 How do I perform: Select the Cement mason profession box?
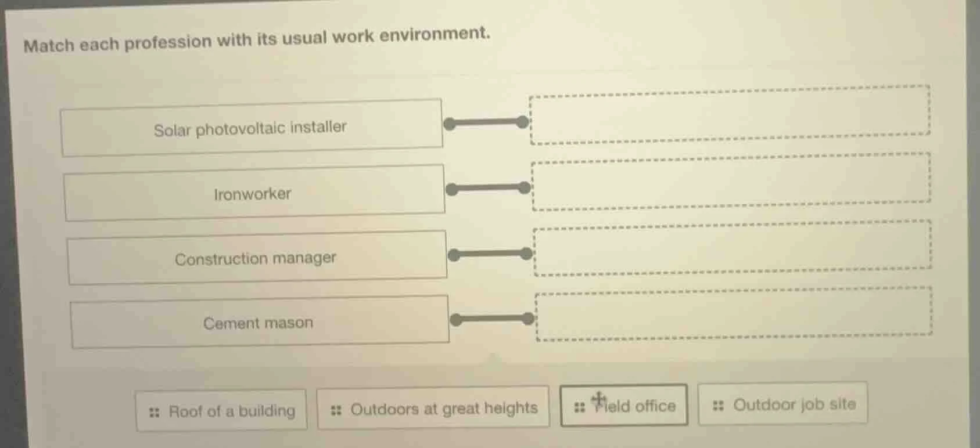(259, 323)
